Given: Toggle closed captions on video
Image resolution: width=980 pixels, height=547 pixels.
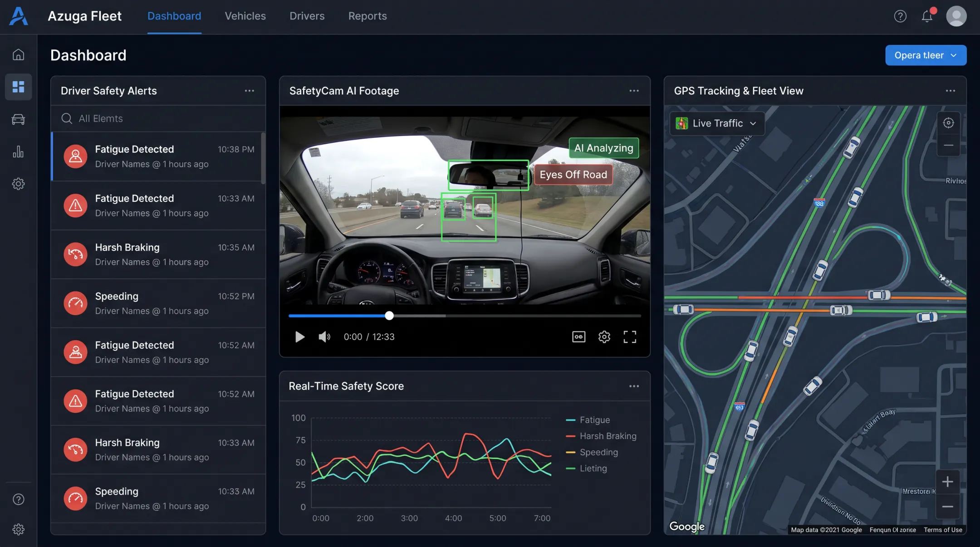Looking at the screenshot, I should [578, 337].
